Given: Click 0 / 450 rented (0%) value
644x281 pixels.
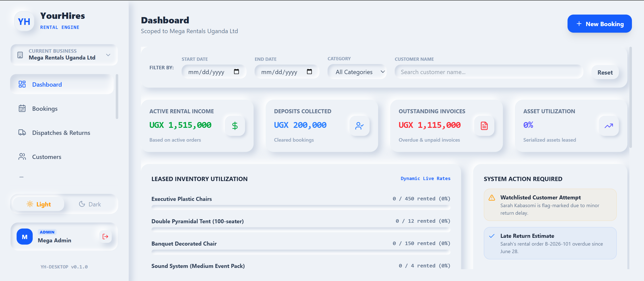Looking at the screenshot, I should click(421, 198).
